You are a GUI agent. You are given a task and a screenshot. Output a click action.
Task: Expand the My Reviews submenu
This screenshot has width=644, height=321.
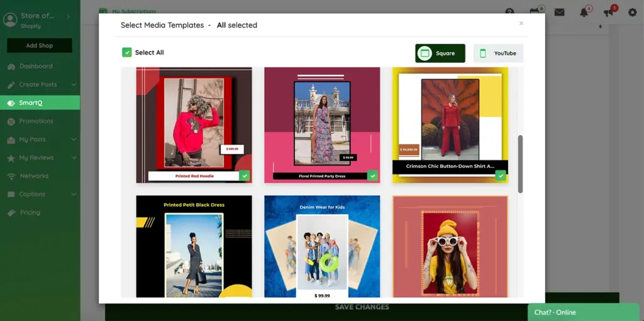pos(74,157)
